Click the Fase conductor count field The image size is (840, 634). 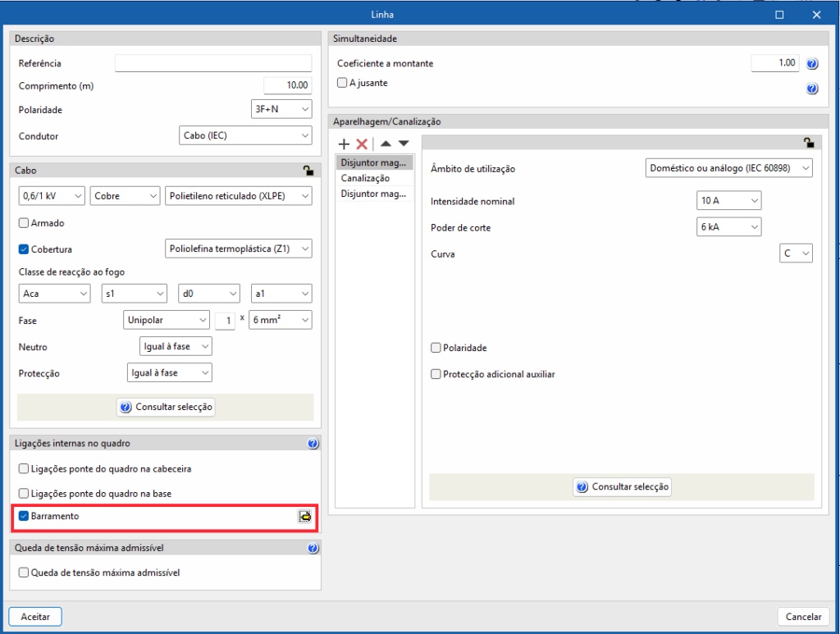225,320
